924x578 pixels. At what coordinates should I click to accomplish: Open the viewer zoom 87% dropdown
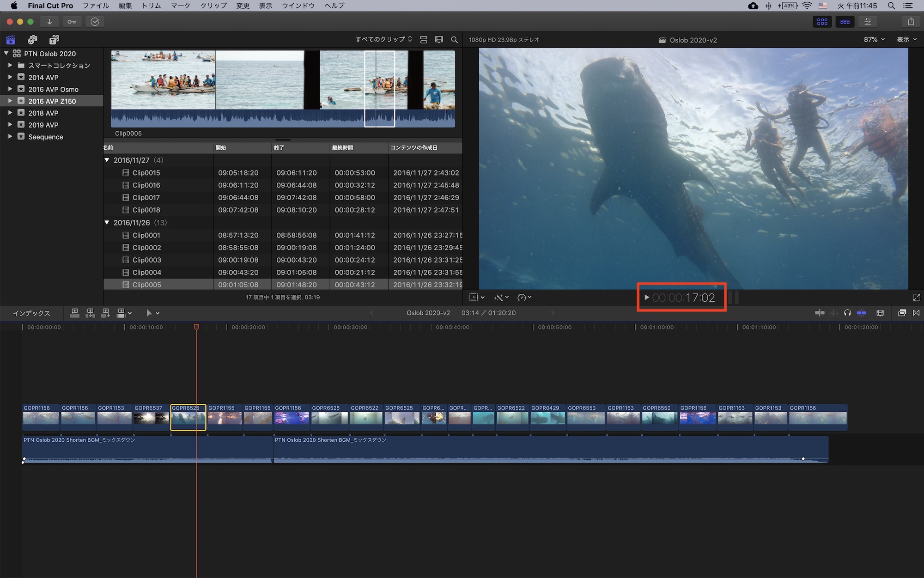pos(874,40)
